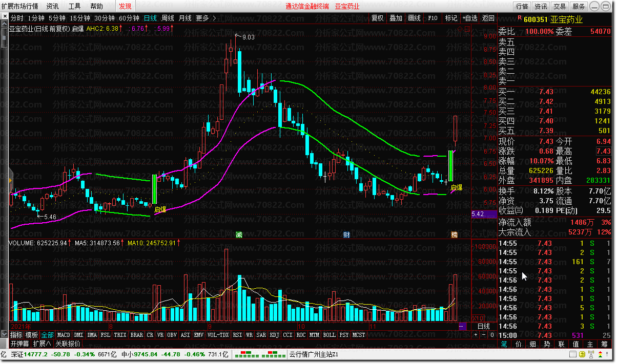Screen dimensions: 617x364
Task: Switch to the 价 price tab
Action: tap(519, 344)
